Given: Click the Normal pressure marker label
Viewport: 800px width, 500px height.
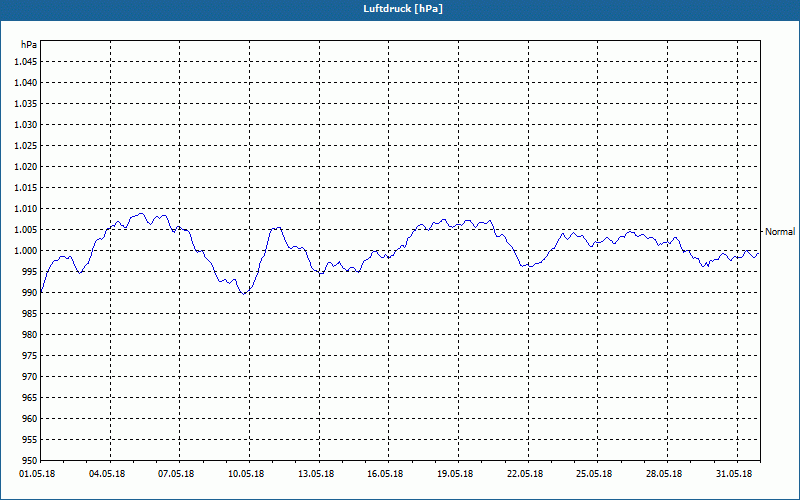Looking at the screenshot, I should click(x=780, y=232).
